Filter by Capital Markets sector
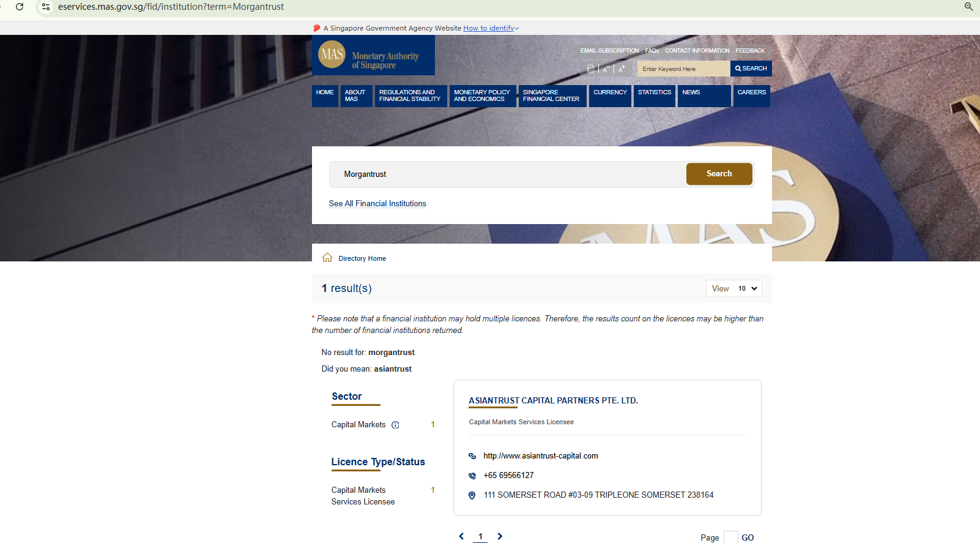 coord(358,425)
